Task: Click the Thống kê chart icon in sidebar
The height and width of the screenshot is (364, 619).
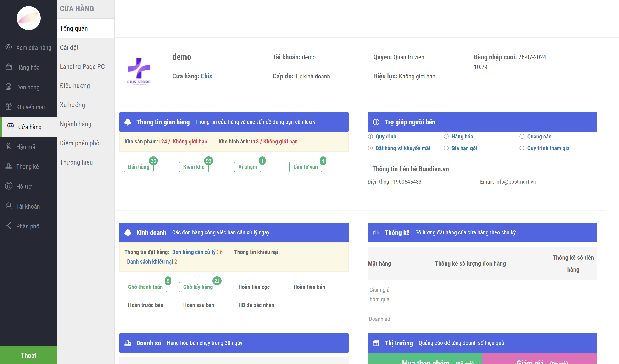Action: (x=9, y=166)
